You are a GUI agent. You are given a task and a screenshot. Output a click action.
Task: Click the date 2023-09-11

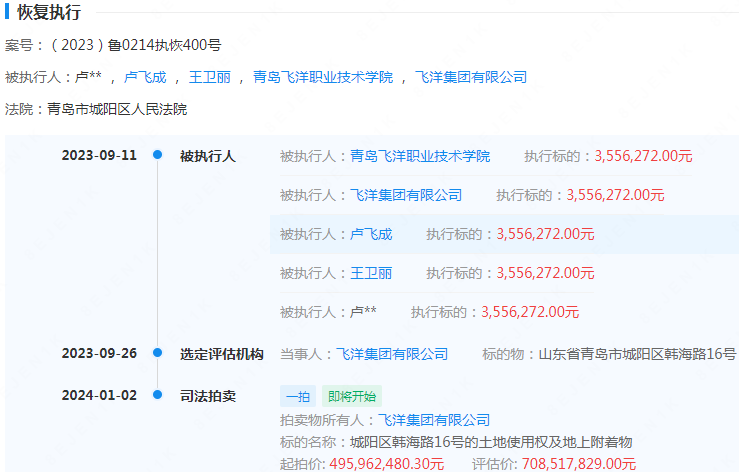coord(99,155)
